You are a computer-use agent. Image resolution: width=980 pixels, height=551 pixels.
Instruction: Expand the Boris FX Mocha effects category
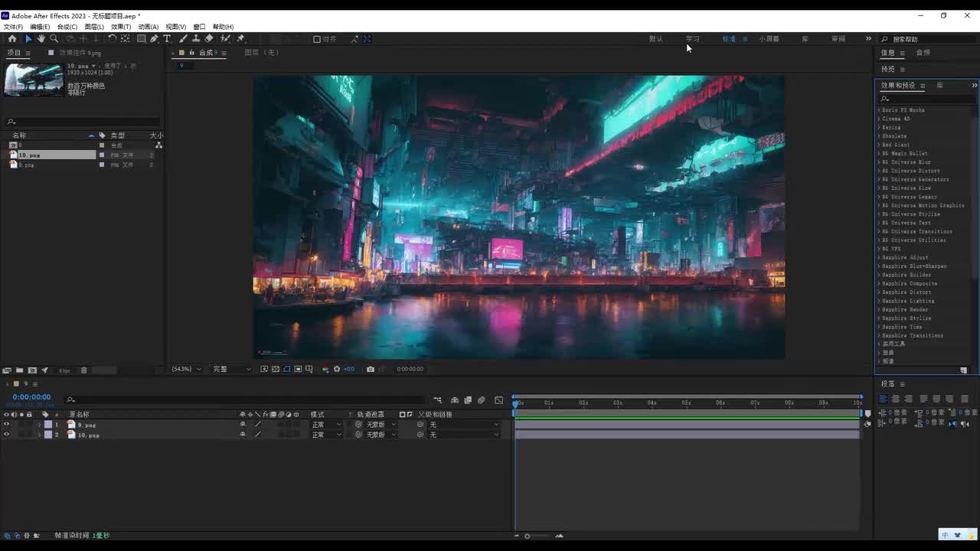pos(879,110)
